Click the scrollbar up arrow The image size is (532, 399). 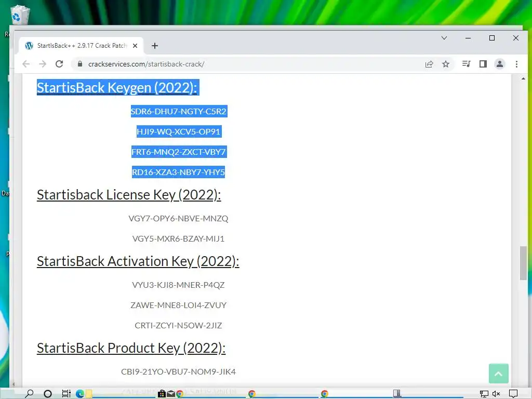point(524,79)
